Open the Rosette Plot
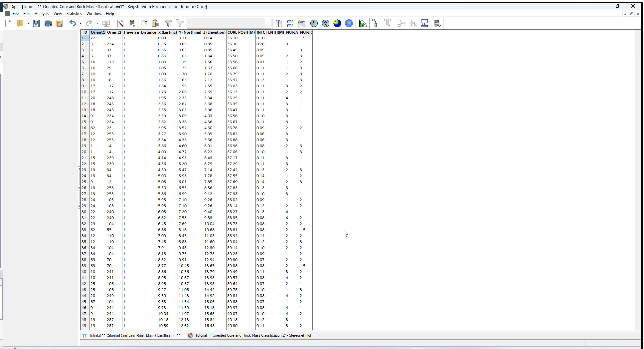This screenshot has width=644, height=349. 363,23
